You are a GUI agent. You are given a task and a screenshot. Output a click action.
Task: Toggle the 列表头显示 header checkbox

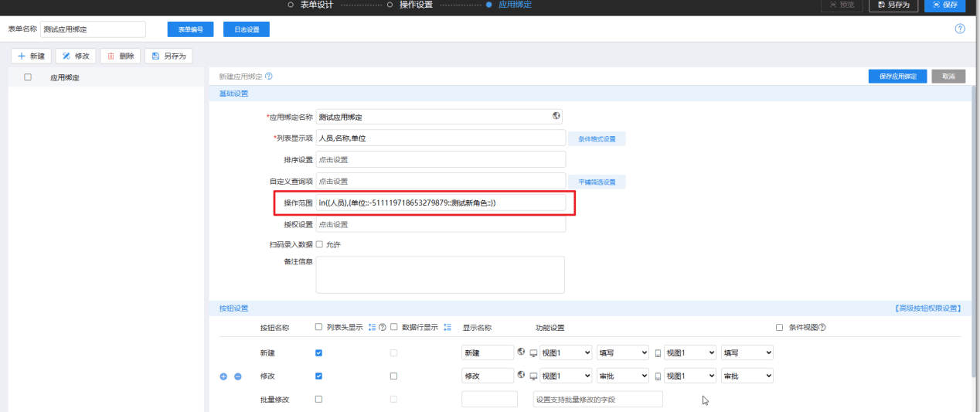[318, 327]
